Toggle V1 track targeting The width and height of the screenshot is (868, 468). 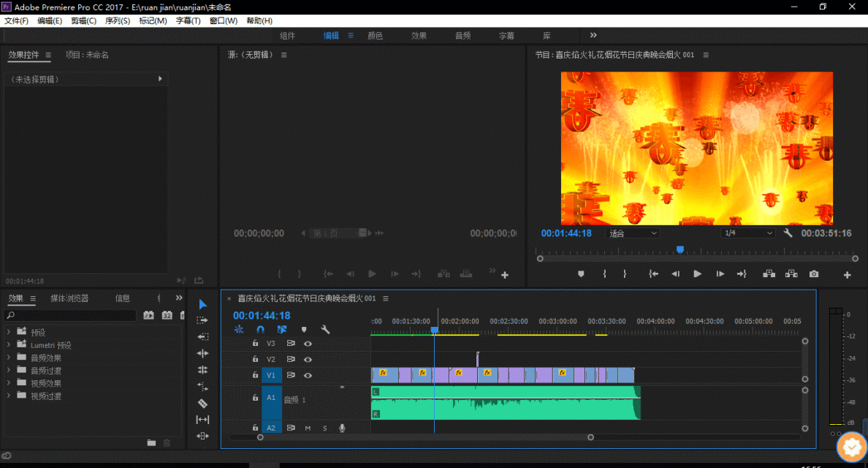271,376
